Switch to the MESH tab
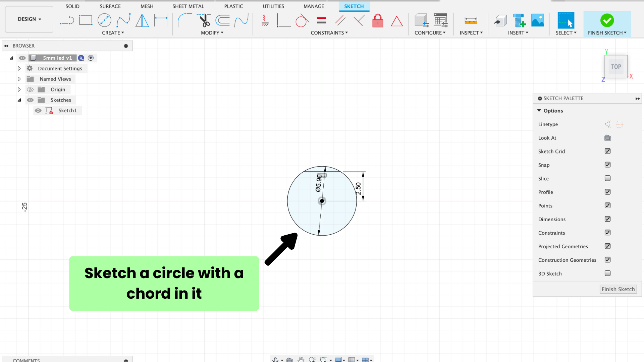This screenshot has width=644, height=362. click(x=147, y=6)
